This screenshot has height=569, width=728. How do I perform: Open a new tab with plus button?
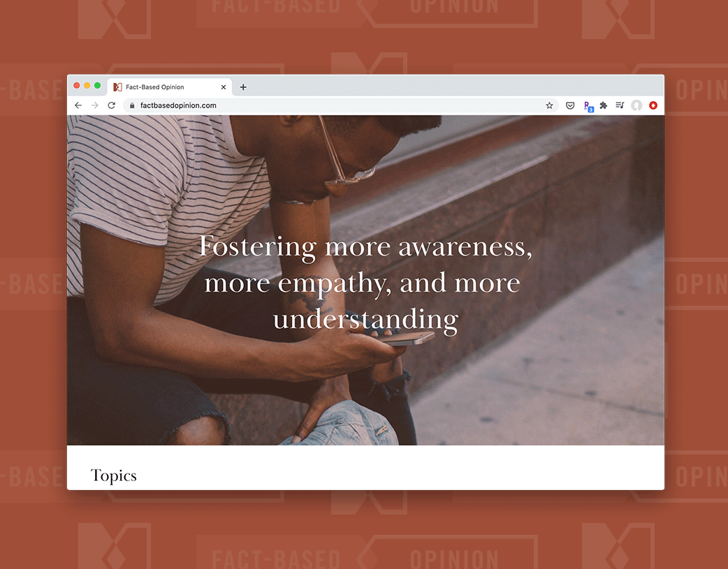coord(243,87)
